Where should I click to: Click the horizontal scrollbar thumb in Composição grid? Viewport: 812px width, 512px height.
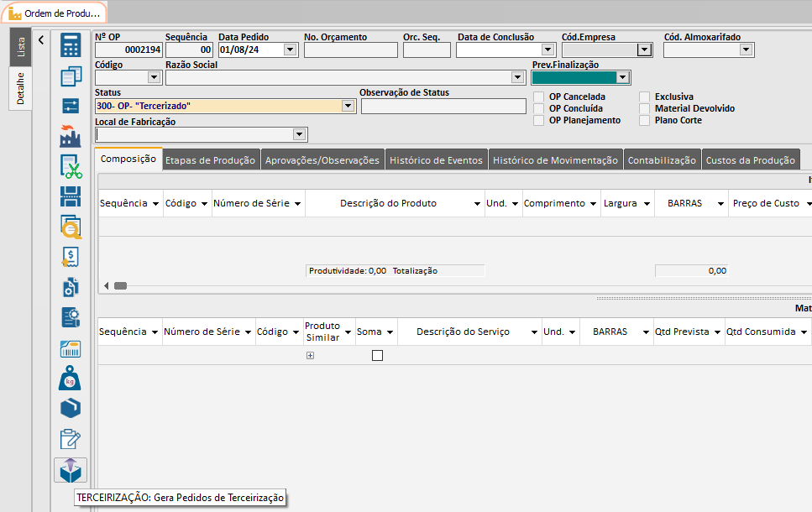[121, 285]
